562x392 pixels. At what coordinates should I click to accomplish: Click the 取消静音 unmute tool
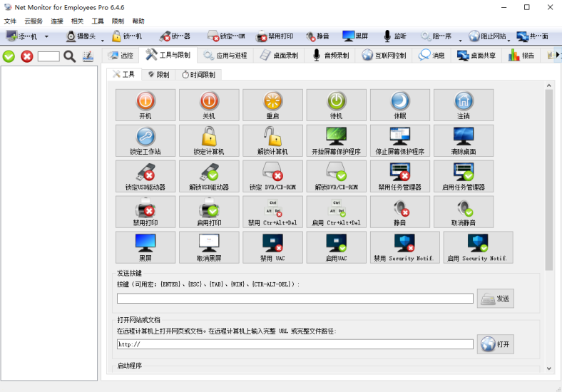click(464, 212)
